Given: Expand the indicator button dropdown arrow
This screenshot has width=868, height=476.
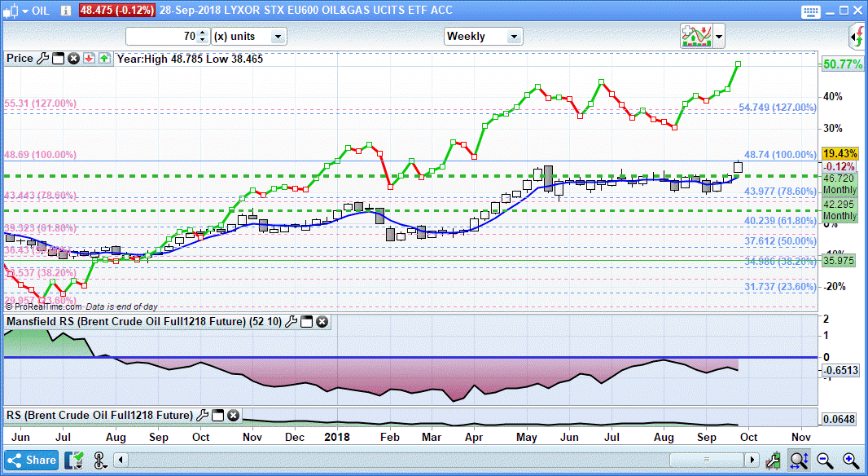Looking at the screenshot, I should (x=719, y=36).
